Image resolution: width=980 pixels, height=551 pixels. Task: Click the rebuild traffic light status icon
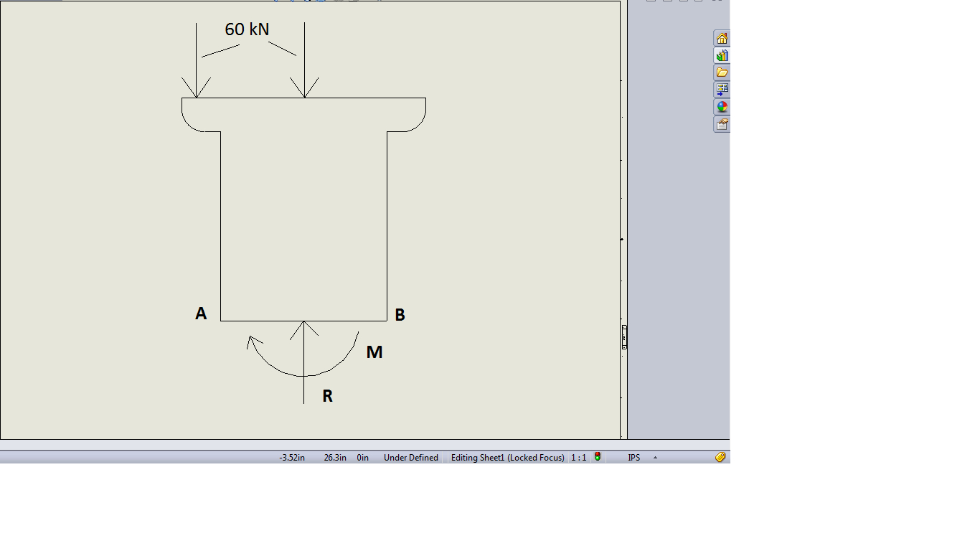coord(598,457)
